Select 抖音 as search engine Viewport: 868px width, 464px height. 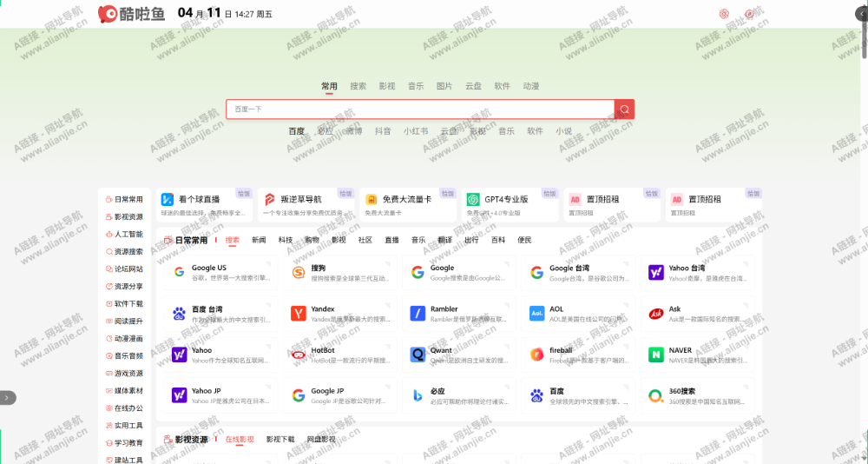click(383, 131)
